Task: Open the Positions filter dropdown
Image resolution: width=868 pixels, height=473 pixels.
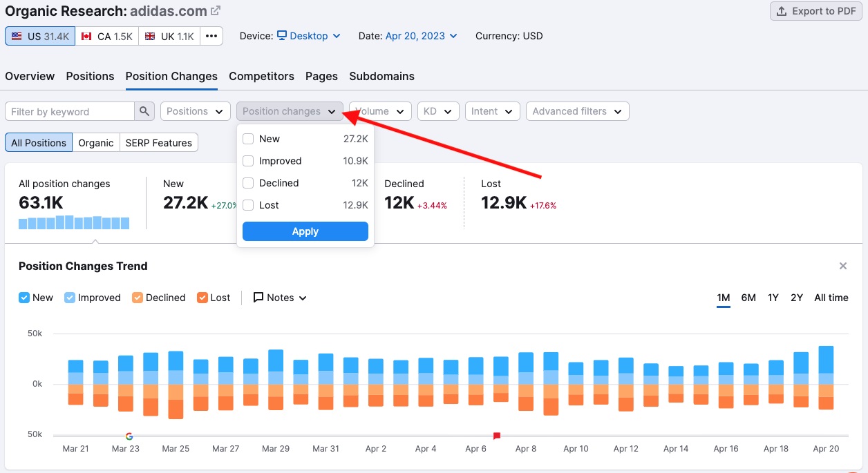Action: pos(196,111)
